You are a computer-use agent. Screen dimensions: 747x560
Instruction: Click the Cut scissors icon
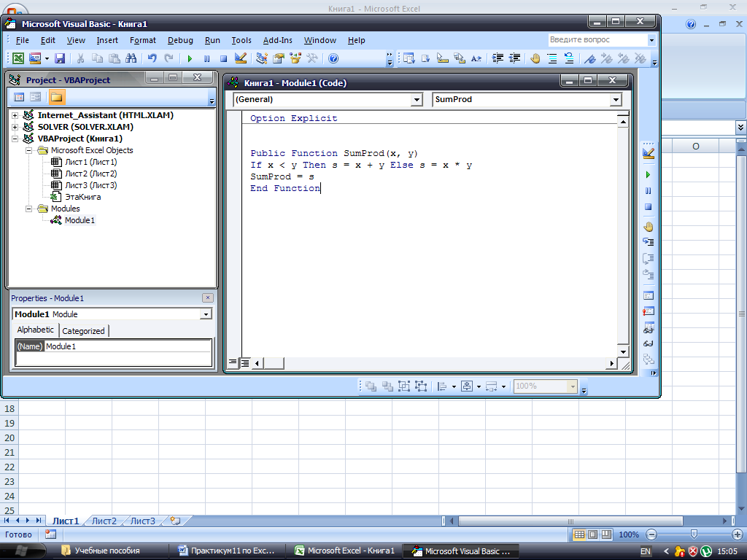(80, 58)
